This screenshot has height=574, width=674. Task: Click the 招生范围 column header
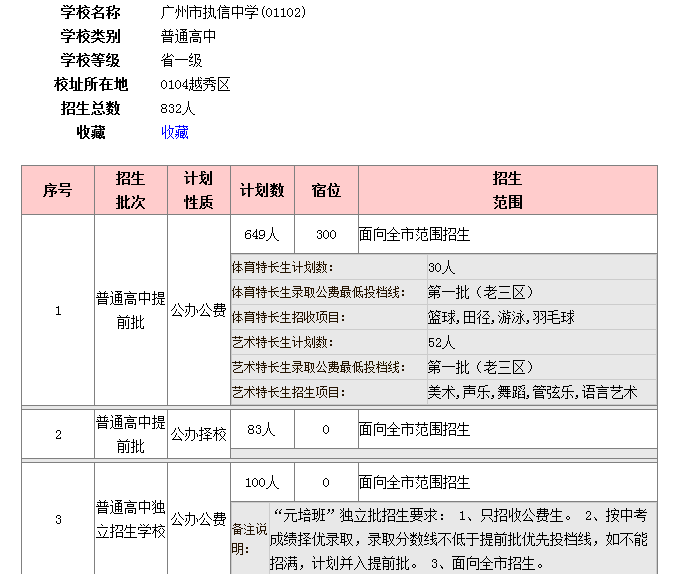coord(508,190)
